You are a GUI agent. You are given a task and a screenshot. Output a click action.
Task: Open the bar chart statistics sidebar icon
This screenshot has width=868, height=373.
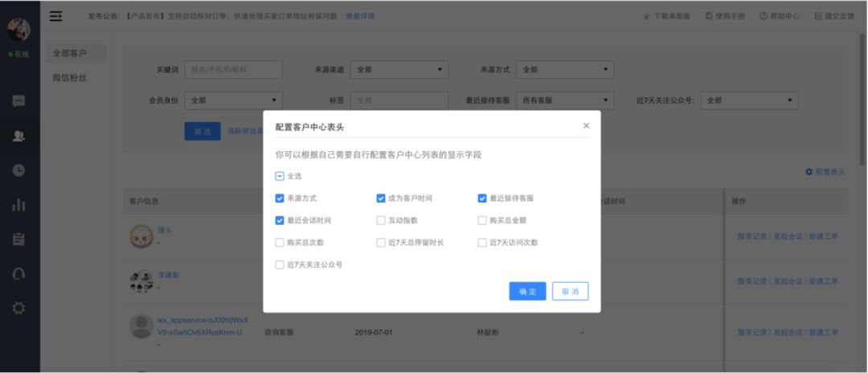(18, 205)
